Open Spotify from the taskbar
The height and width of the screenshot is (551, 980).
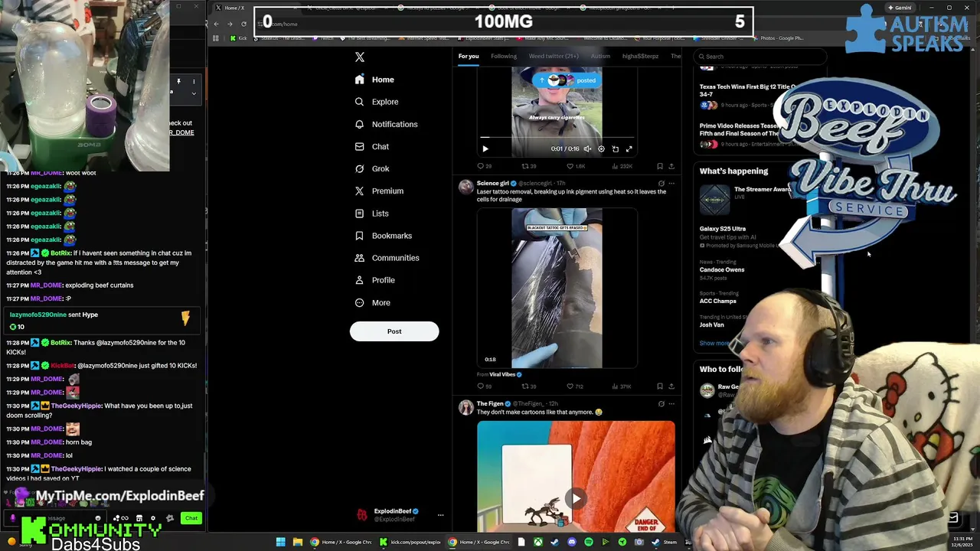(x=589, y=543)
